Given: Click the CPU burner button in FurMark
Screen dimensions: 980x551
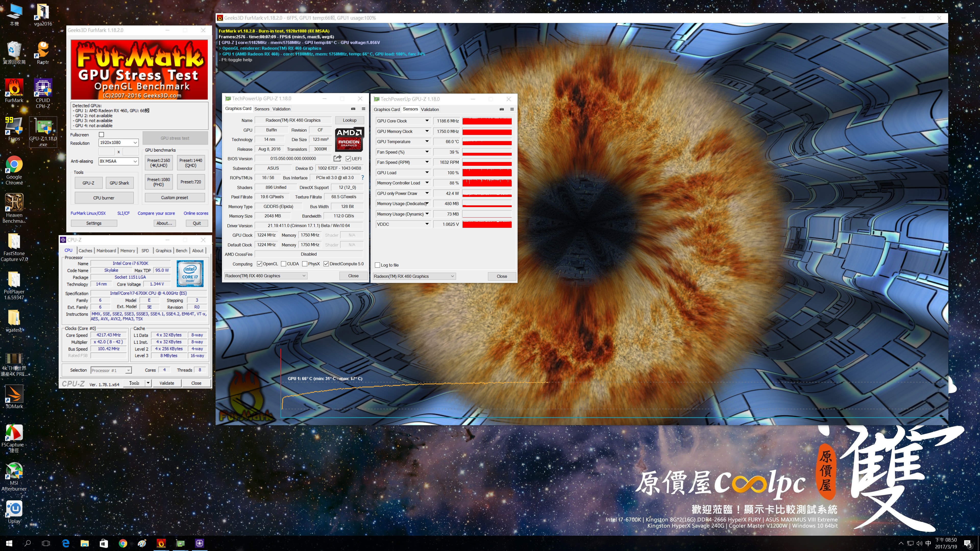Looking at the screenshot, I should [104, 198].
